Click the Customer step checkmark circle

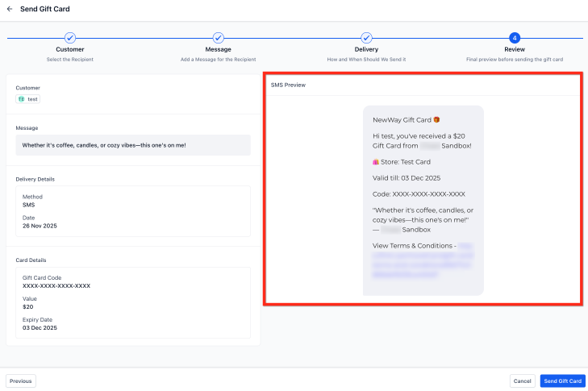click(70, 38)
